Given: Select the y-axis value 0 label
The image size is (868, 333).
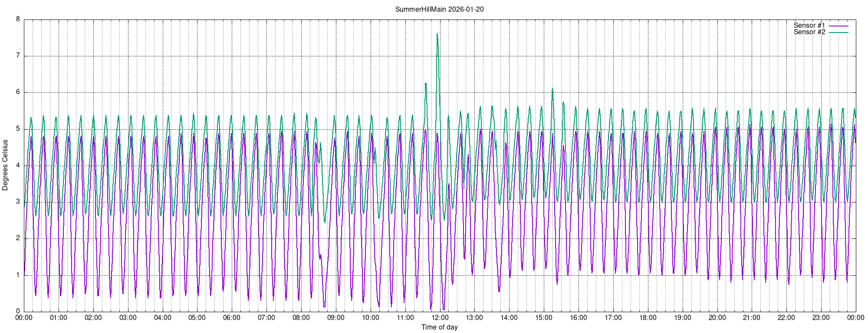Looking at the screenshot, I should point(18,311).
